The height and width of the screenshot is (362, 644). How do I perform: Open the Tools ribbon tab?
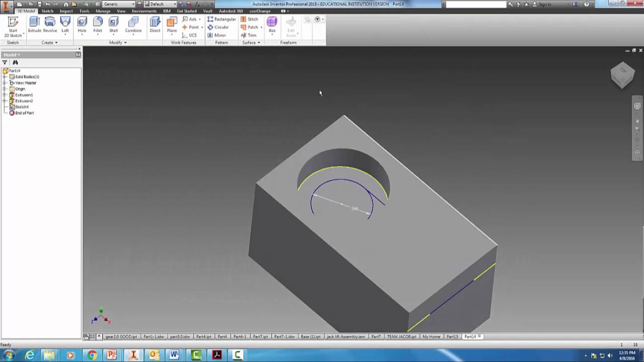tap(85, 11)
